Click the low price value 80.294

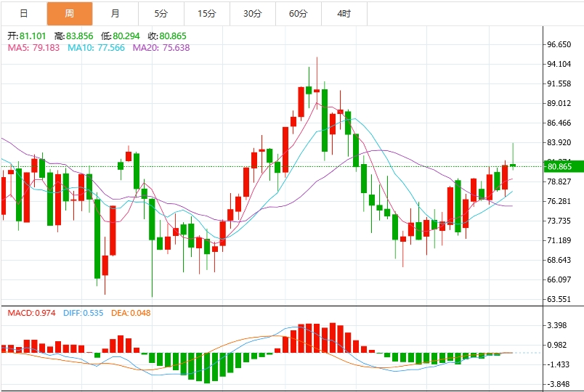(126, 36)
